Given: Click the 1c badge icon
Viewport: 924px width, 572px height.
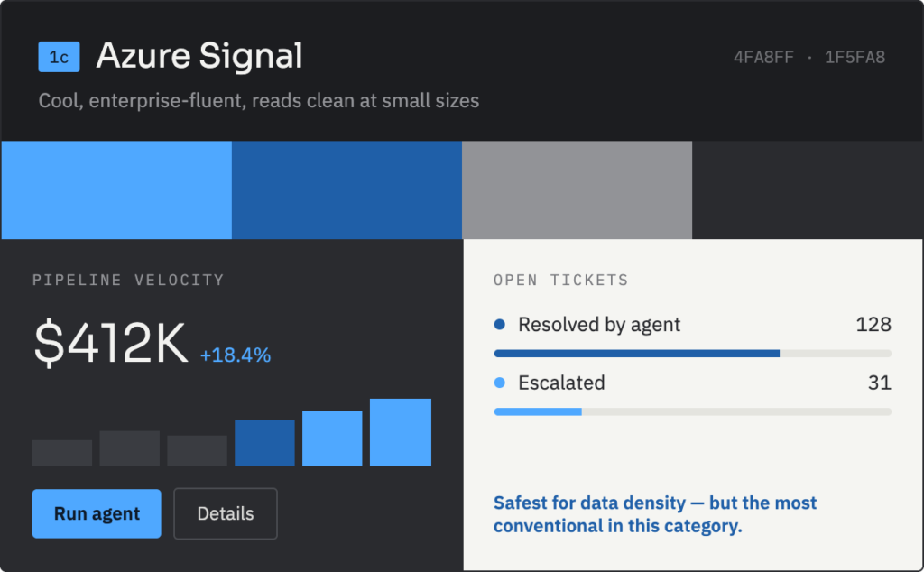Looking at the screenshot, I should tap(59, 57).
